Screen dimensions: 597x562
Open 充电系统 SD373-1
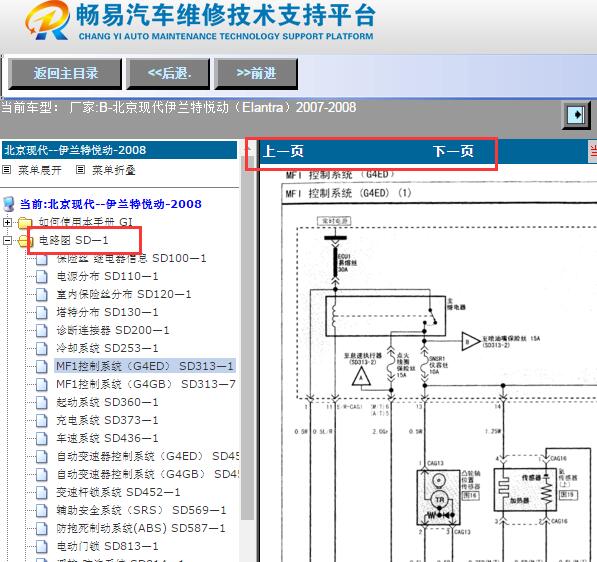point(107,420)
